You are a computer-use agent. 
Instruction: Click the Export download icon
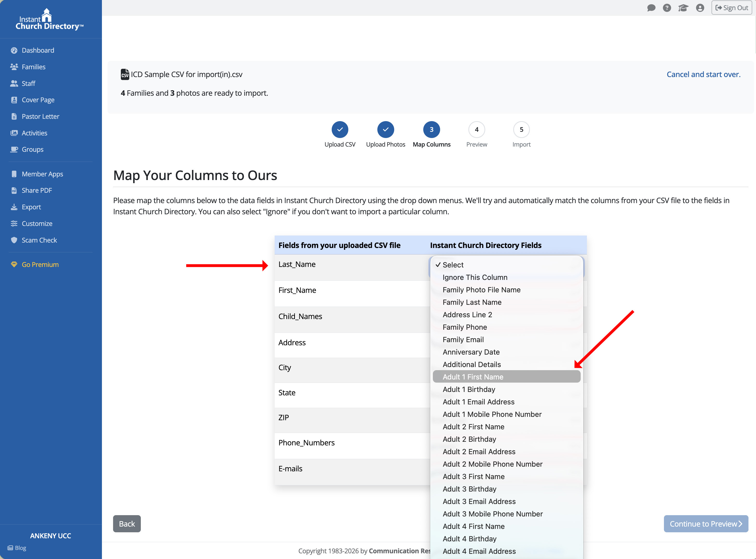pyautogui.click(x=14, y=207)
